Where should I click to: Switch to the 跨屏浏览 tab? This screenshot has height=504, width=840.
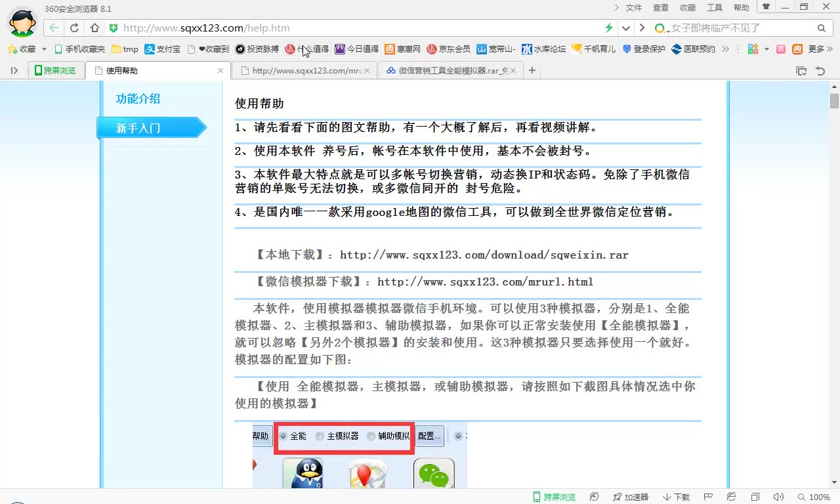(56, 70)
